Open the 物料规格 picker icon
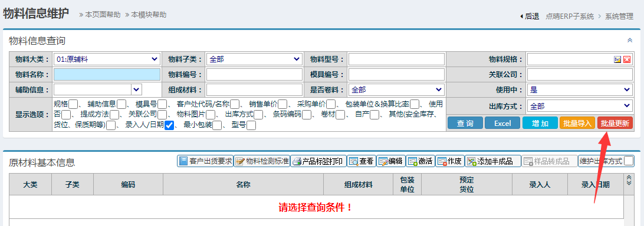644x226 pixels. point(617,59)
